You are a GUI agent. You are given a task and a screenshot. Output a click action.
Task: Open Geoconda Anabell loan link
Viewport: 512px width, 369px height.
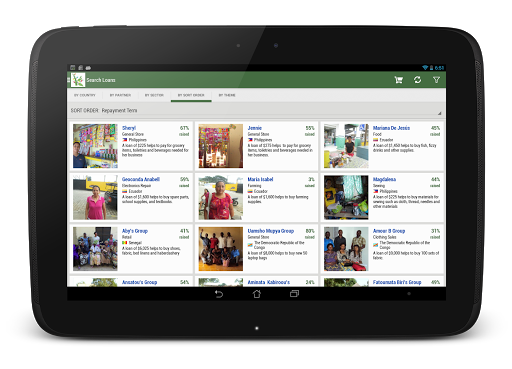click(141, 179)
